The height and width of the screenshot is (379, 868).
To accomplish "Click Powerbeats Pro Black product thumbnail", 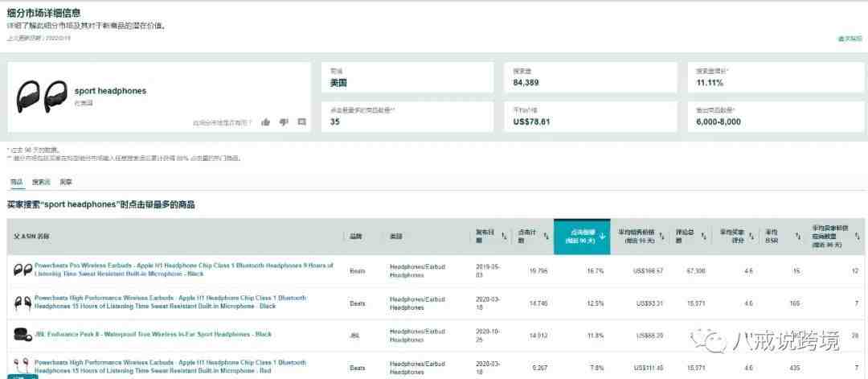I will [x=23, y=270].
